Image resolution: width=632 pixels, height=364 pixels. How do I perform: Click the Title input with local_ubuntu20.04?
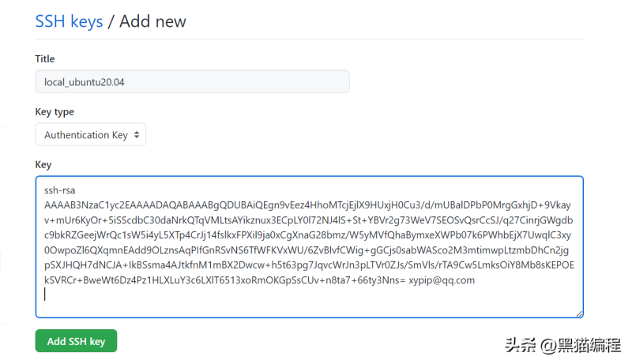(192, 82)
